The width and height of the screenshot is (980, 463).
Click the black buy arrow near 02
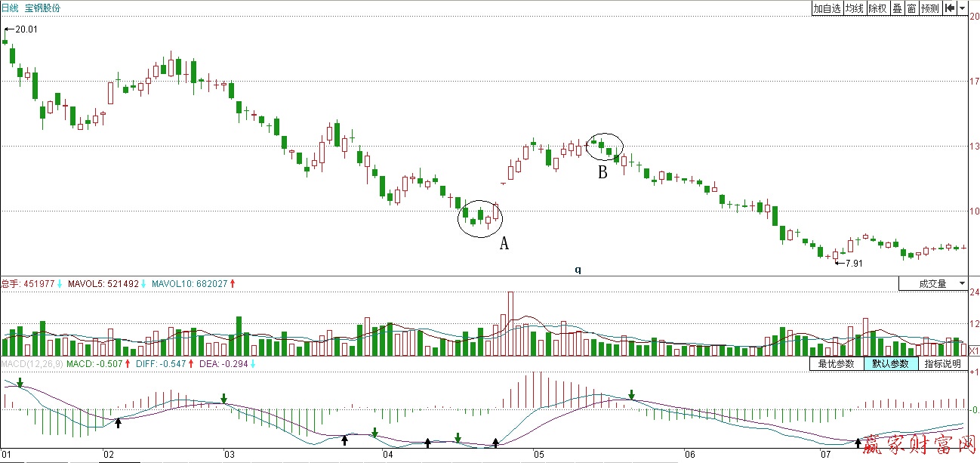118,423
